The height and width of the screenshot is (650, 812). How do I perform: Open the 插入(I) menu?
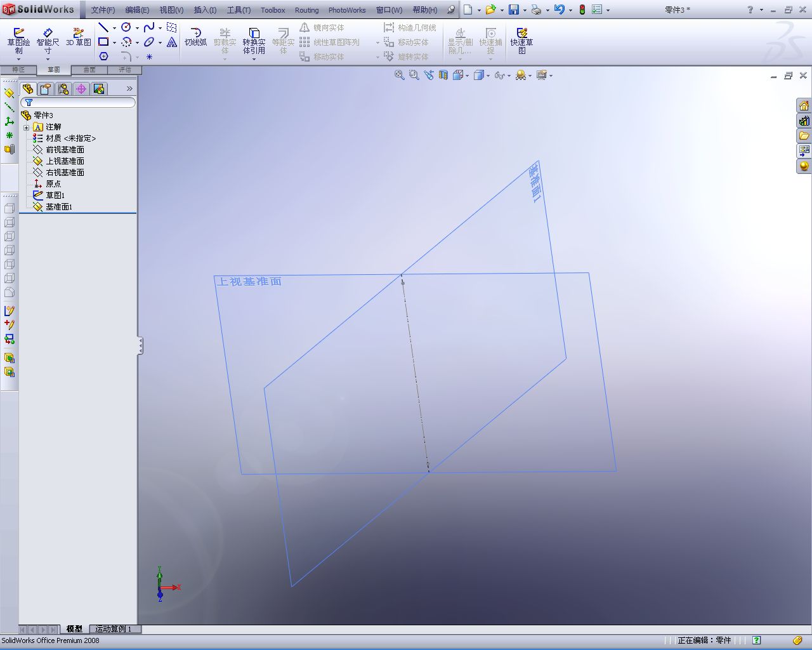pyautogui.click(x=205, y=10)
